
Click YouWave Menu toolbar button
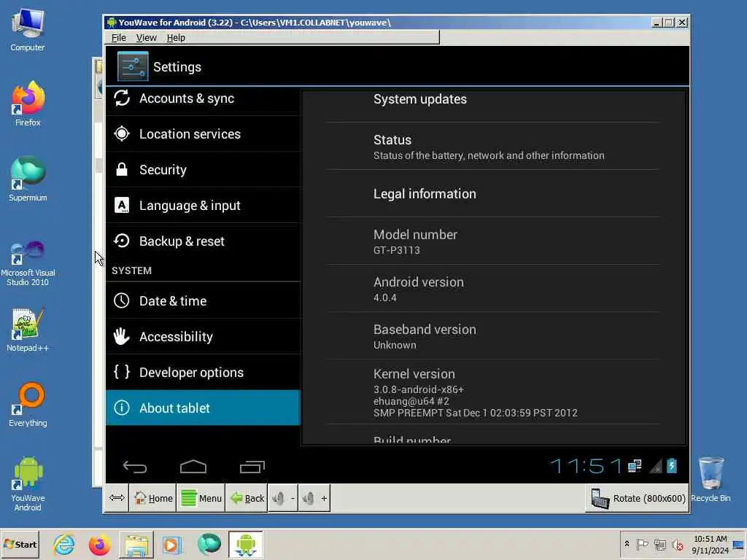pyautogui.click(x=201, y=498)
